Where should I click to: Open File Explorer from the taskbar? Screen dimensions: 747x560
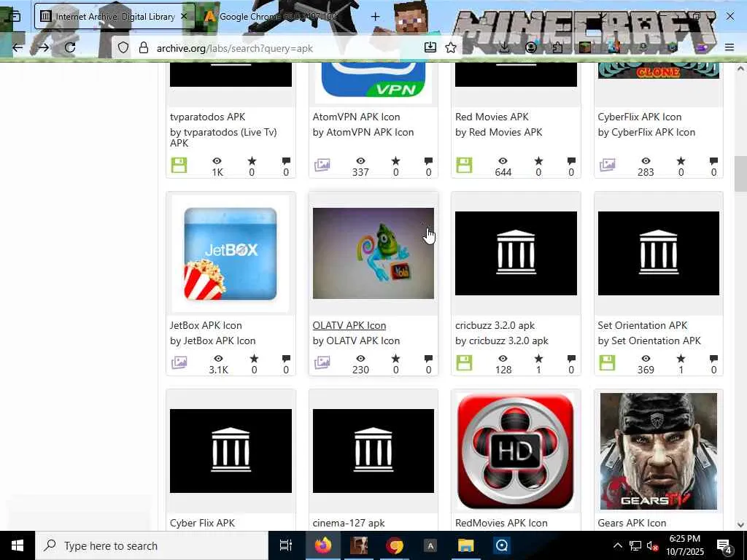[x=465, y=545]
